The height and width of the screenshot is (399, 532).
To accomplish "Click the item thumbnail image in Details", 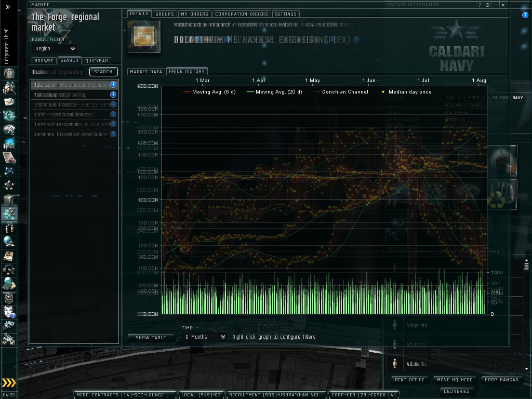I will (x=144, y=36).
